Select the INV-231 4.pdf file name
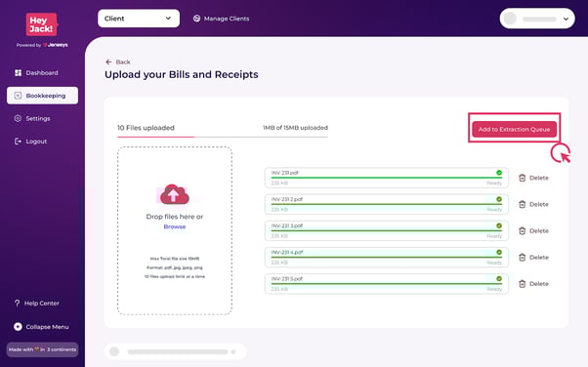This screenshot has width=588, height=367. point(287,252)
